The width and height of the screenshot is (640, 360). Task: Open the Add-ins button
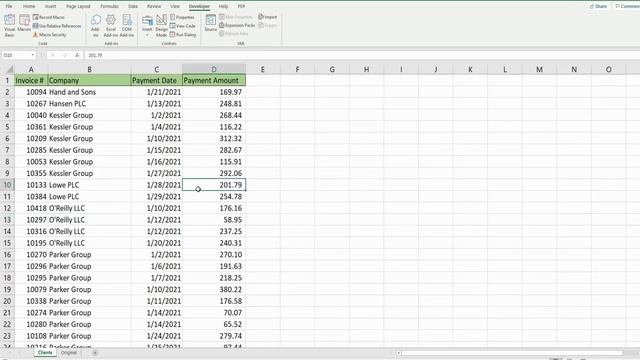(96, 26)
